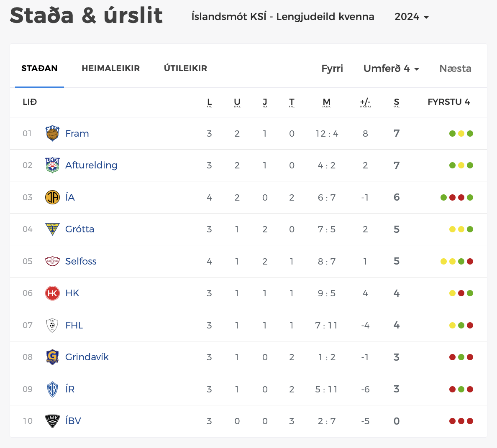497x448 pixels.
Task: Click the Grótta triangular crest
Action: pos(52,229)
